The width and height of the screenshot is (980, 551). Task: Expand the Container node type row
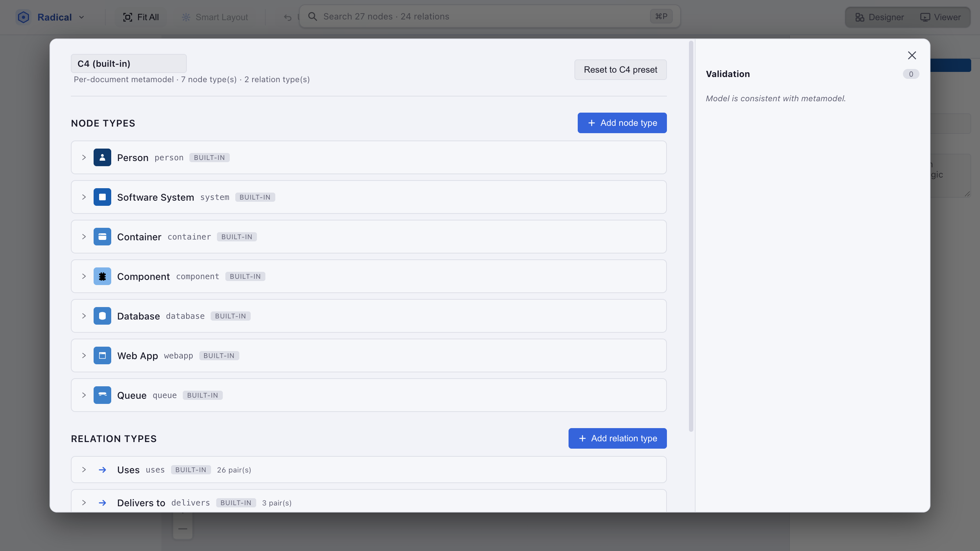84,237
